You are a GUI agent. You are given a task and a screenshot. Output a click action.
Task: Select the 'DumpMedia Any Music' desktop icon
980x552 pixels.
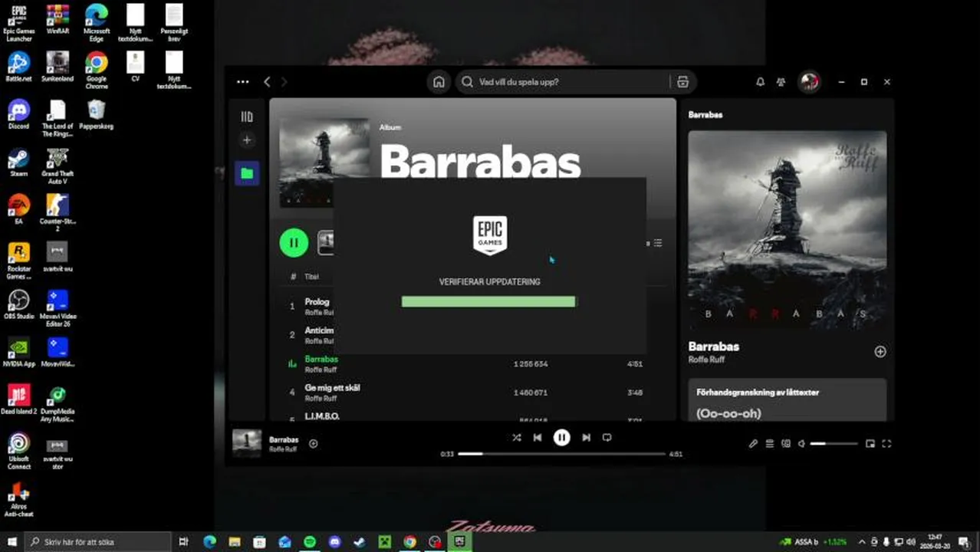pos(58,403)
